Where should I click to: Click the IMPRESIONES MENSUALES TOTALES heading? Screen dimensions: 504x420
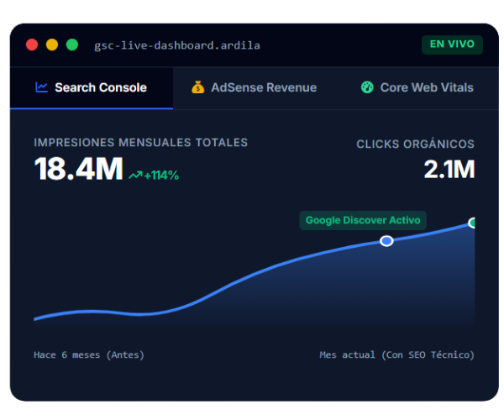(x=141, y=143)
